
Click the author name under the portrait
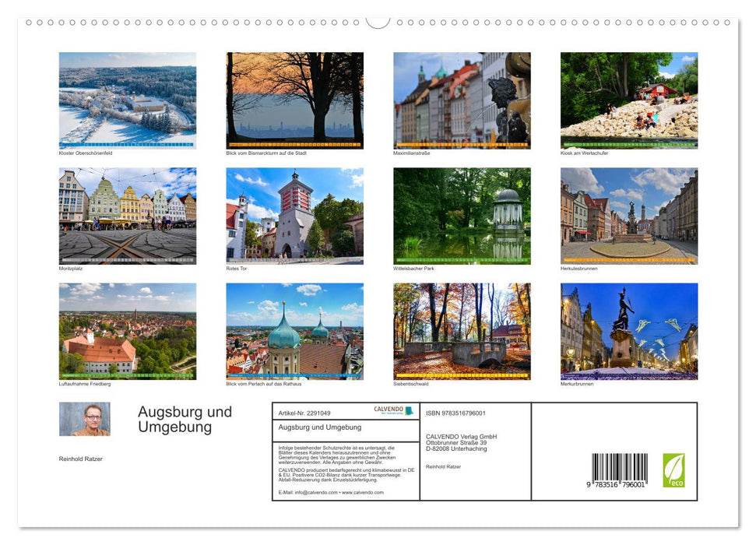pyautogui.click(x=80, y=459)
